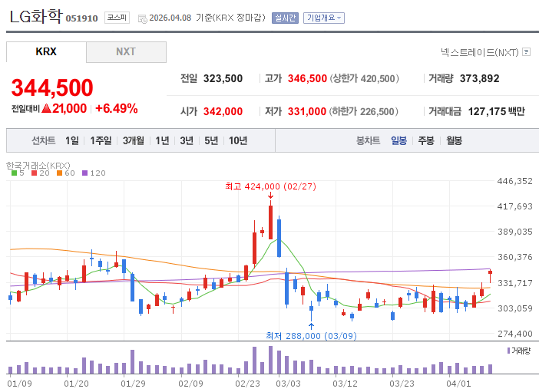Click the green 5-day moving average swatch

tap(14, 173)
